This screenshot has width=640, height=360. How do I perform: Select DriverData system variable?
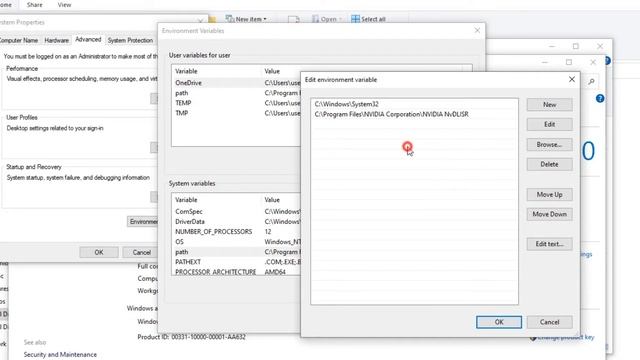tap(236, 222)
